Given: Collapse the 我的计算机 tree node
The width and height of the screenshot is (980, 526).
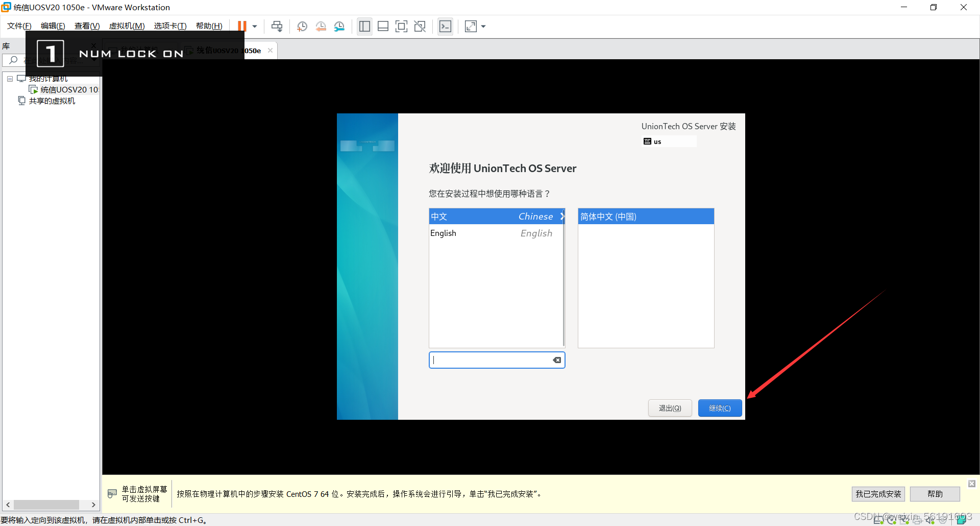Looking at the screenshot, I should point(10,79).
